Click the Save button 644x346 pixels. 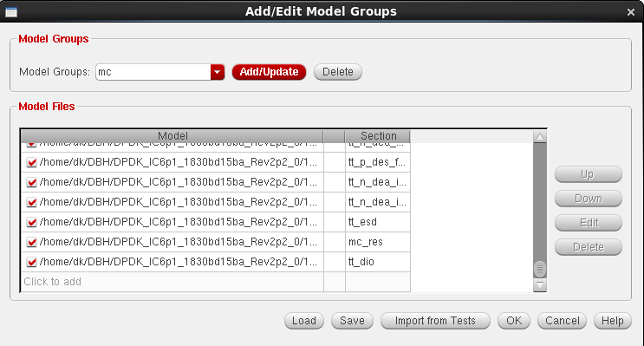pos(352,321)
